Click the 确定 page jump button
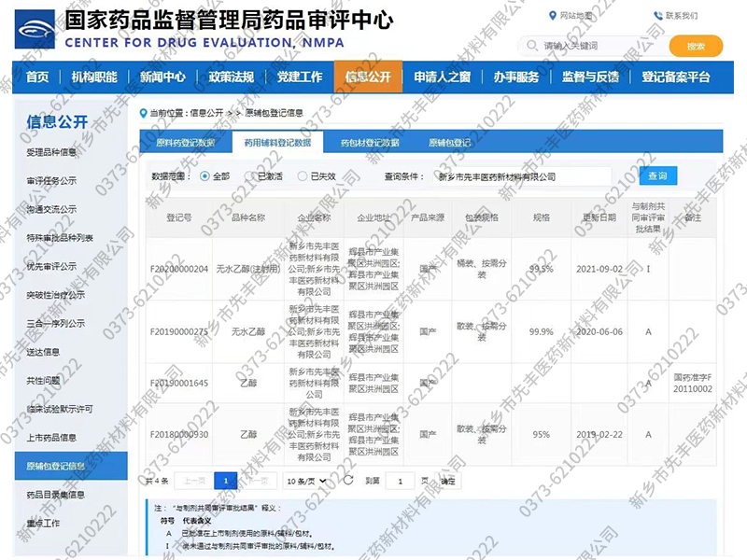The height and width of the screenshot is (560, 747). tap(448, 481)
